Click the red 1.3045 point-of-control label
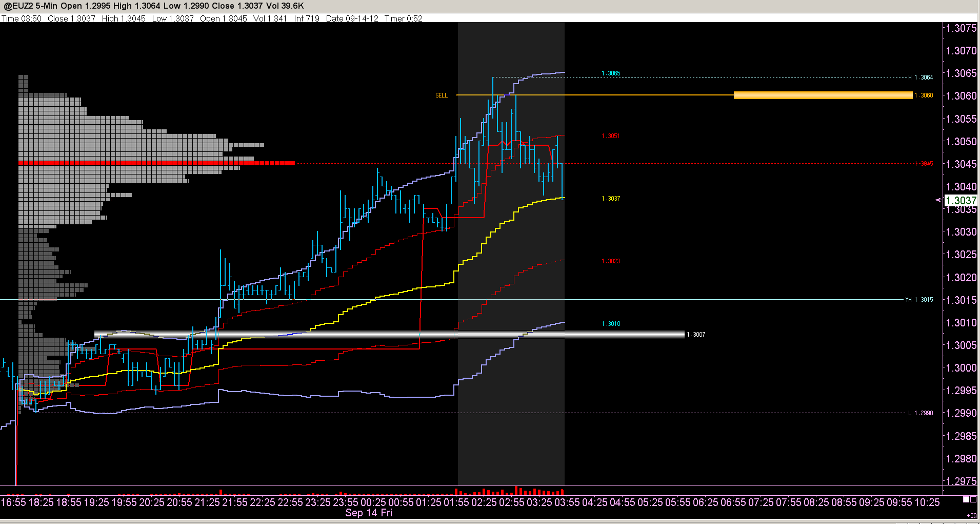 [x=924, y=164]
